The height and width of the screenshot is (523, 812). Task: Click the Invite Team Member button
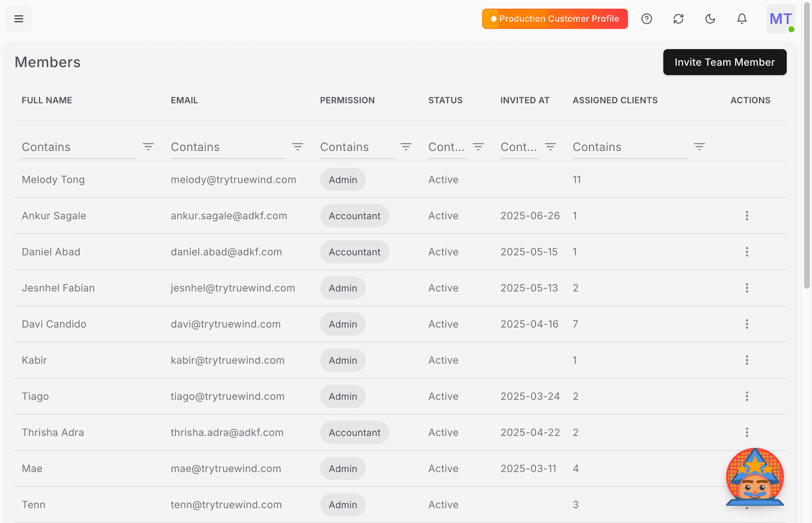(x=725, y=62)
